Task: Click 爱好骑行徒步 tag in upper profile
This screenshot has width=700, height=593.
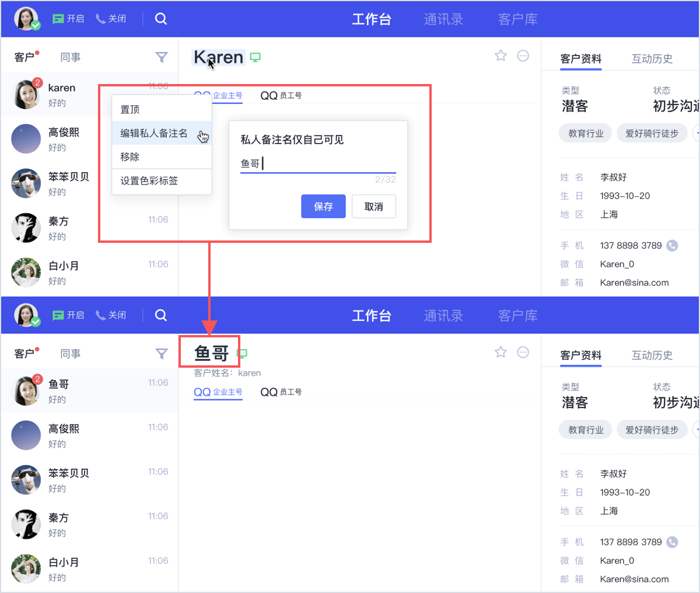Action: [652, 134]
